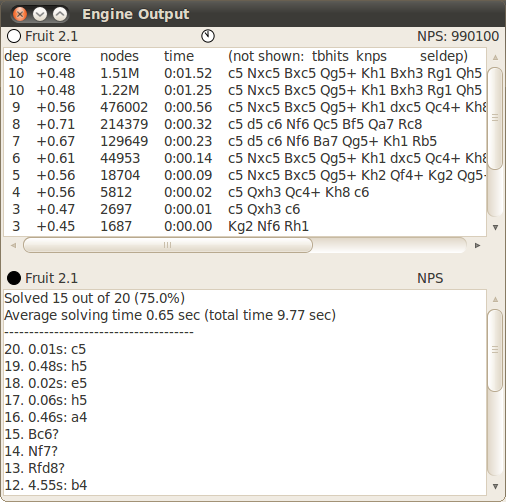Click the result line '16. 0.46s: a4'
The width and height of the screenshot is (506, 502).
tap(46, 417)
